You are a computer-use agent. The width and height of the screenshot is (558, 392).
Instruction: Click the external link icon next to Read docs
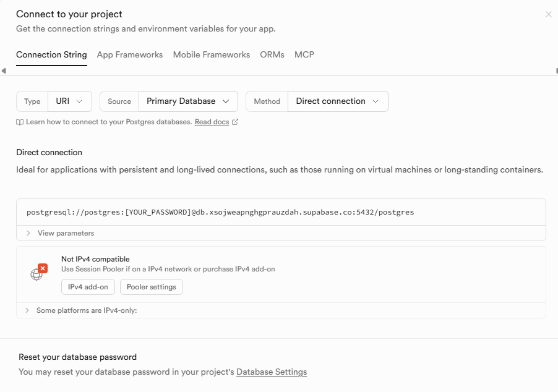[x=235, y=122]
